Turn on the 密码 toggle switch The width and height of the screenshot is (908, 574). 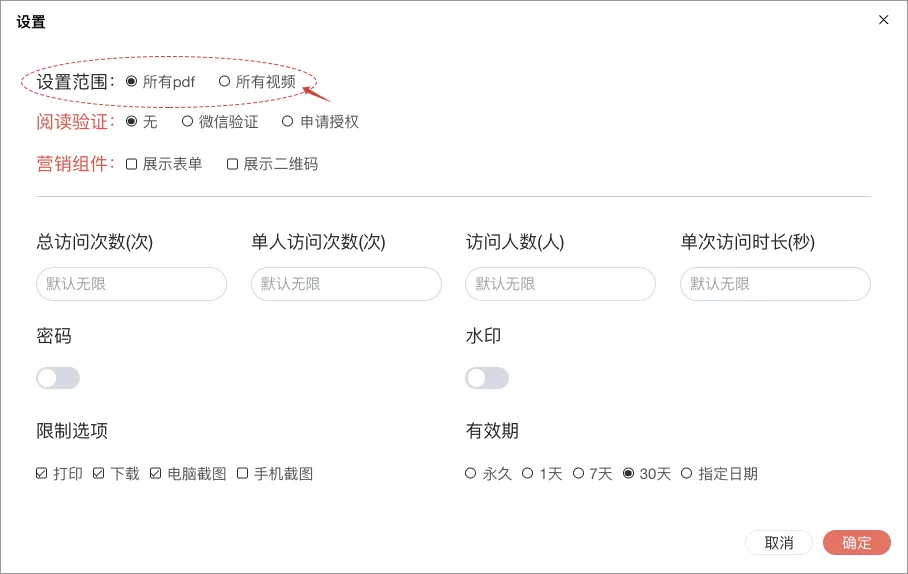pos(58,378)
